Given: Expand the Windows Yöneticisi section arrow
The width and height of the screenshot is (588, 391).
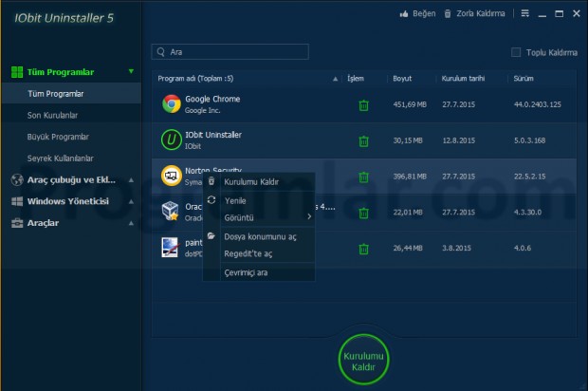Looking at the screenshot, I should (x=131, y=201).
